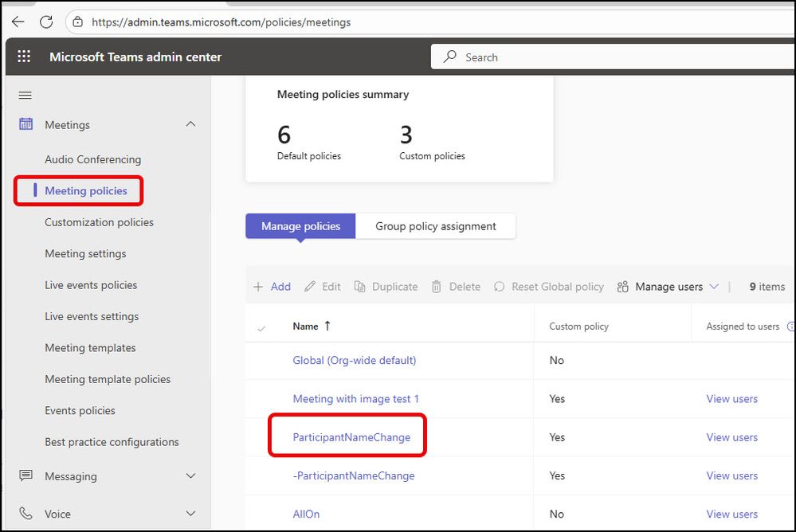Expand the Messaging section chevron
Image resolution: width=796 pixels, height=532 pixels.
(x=191, y=475)
